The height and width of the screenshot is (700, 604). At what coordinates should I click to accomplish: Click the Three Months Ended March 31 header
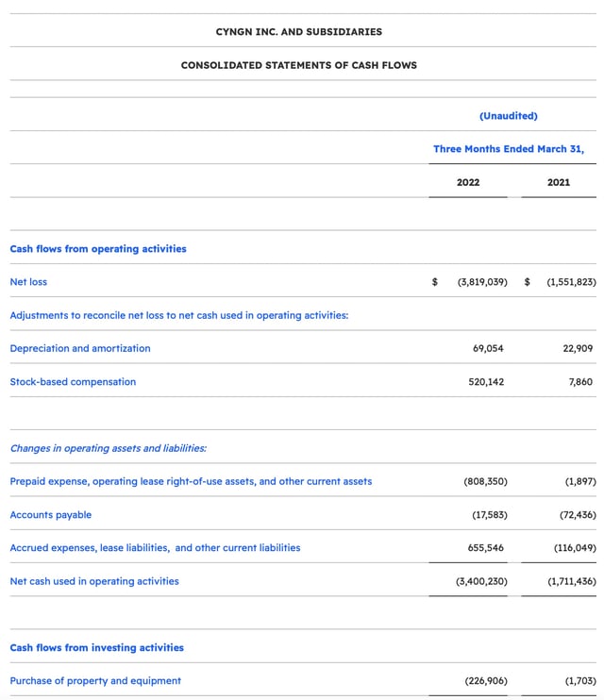[509, 149]
